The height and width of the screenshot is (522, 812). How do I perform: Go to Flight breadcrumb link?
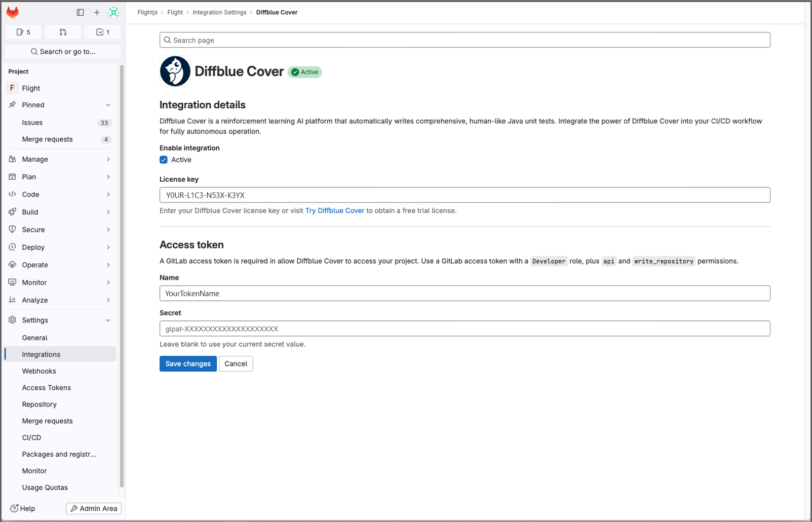[x=175, y=12]
